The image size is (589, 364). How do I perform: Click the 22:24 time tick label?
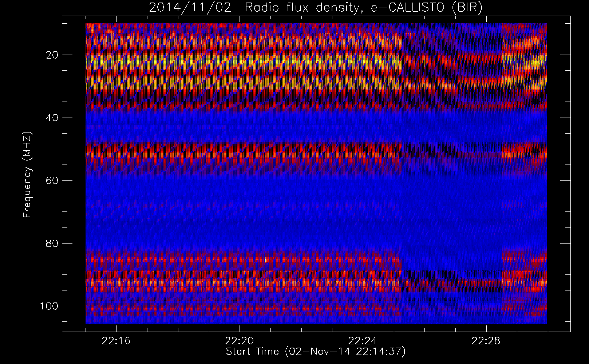363,341
